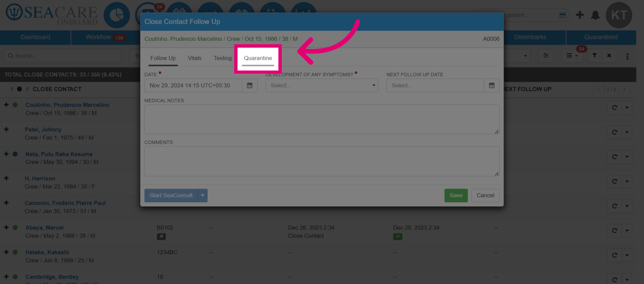Click the Start SeaConsult button
Screen dimensions: 644x284
pos(171,195)
